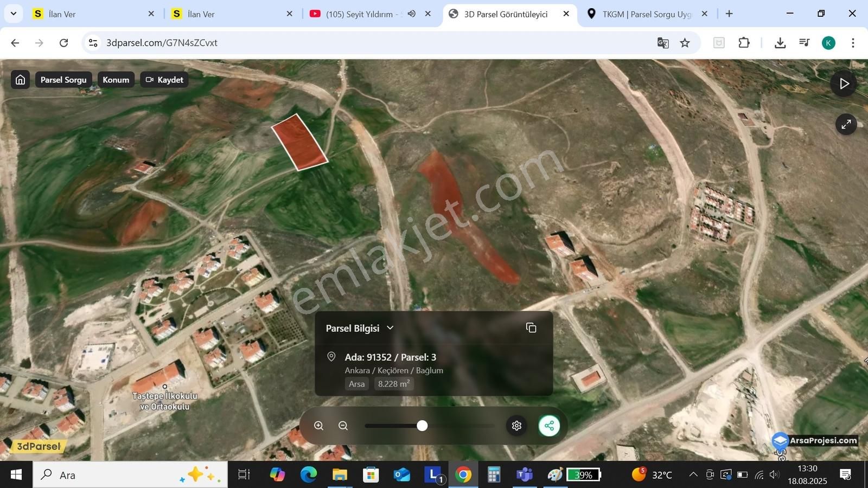Click the Parsel Sorgu button
The width and height of the screenshot is (868, 488).
point(63,79)
